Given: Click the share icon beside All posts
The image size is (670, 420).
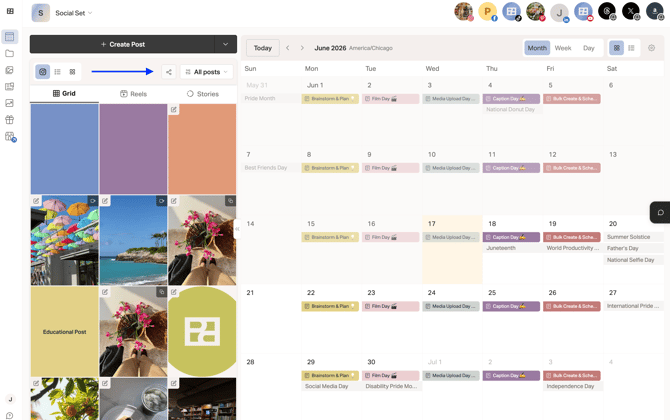Looking at the screenshot, I should pyautogui.click(x=169, y=72).
